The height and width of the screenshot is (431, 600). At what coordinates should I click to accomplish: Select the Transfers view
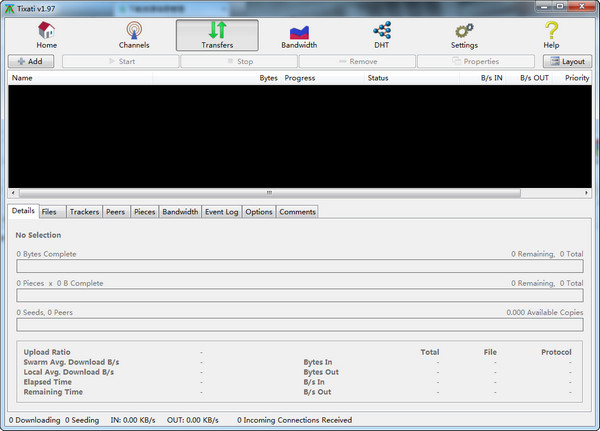[216, 35]
